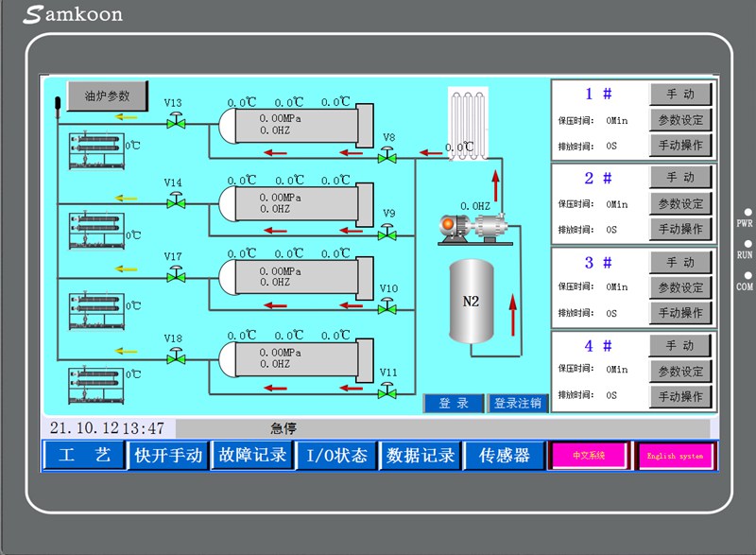Select the V14 valve symbol

click(176, 200)
